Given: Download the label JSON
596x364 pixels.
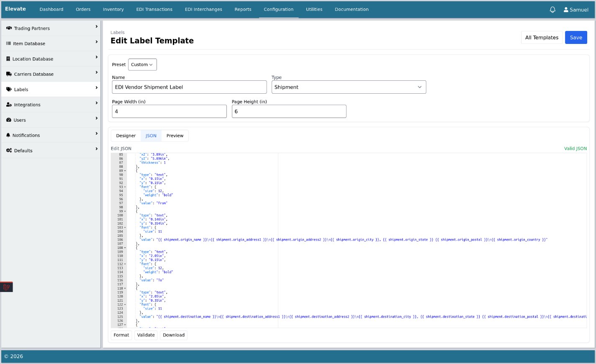Looking at the screenshot, I should coord(173,335).
